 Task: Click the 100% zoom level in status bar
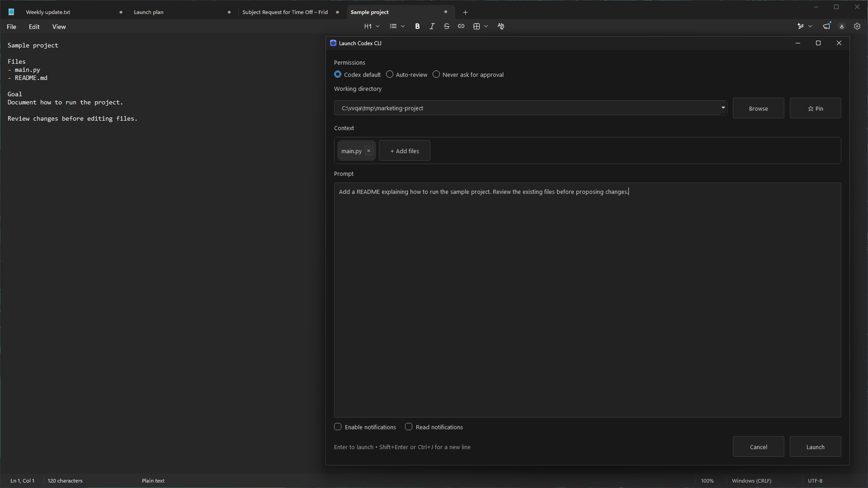point(708,481)
